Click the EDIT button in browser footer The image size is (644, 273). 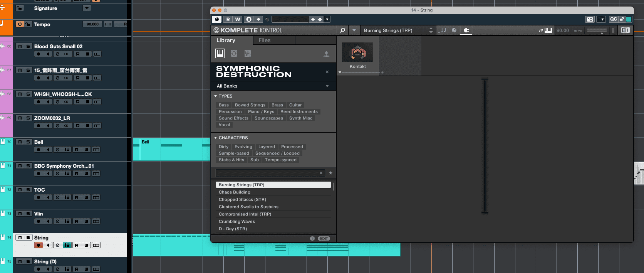[x=324, y=238]
